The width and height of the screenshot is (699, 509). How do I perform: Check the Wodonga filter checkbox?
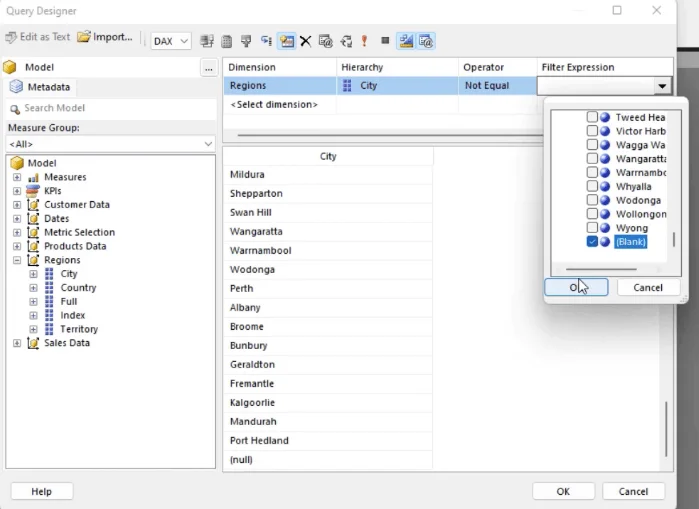coord(592,200)
